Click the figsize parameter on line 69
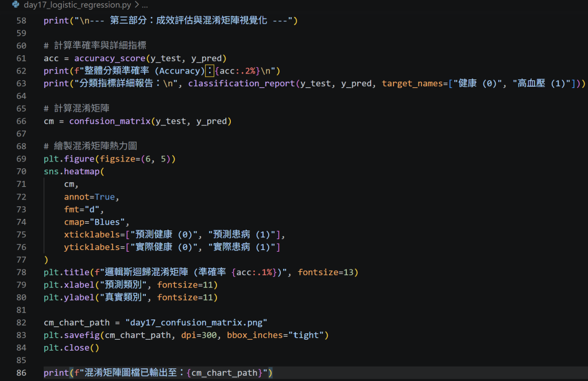This screenshot has width=588, height=381. click(117, 159)
